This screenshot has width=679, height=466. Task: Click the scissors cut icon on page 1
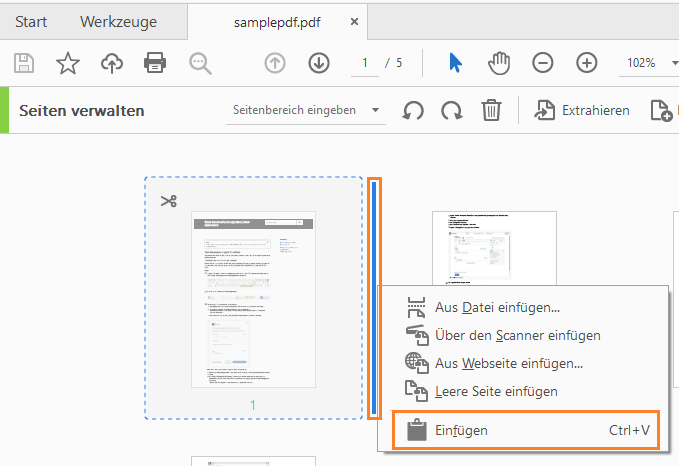168,201
